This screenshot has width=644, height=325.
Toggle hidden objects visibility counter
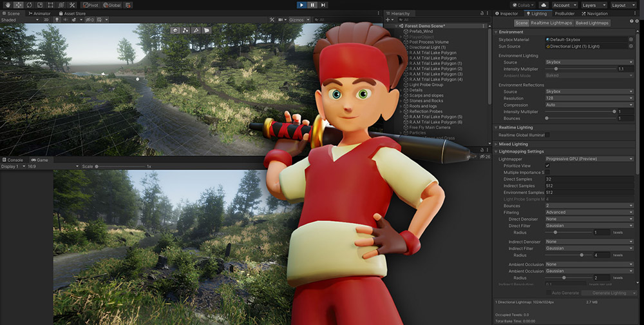pos(90,20)
